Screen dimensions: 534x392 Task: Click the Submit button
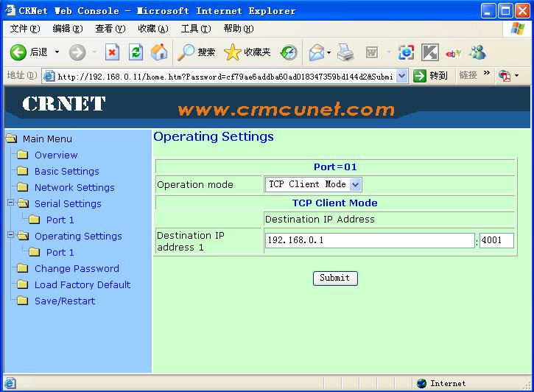pyautogui.click(x=335, y=278)
